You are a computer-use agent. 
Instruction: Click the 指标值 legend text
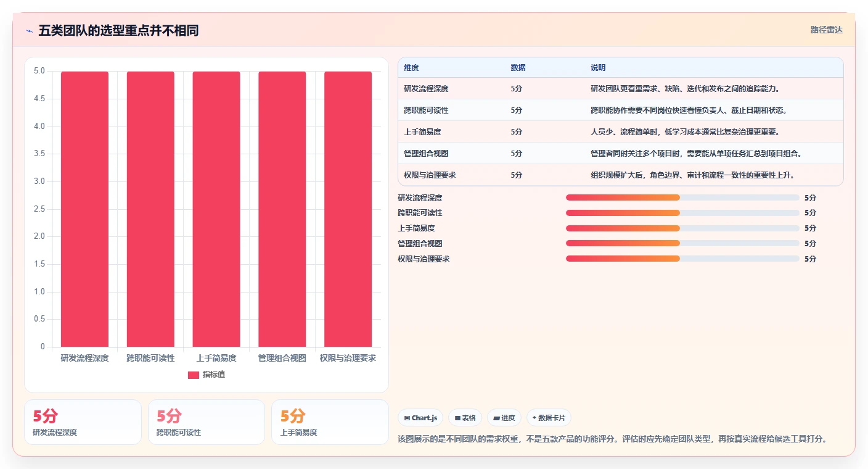(x=214, y=375)
